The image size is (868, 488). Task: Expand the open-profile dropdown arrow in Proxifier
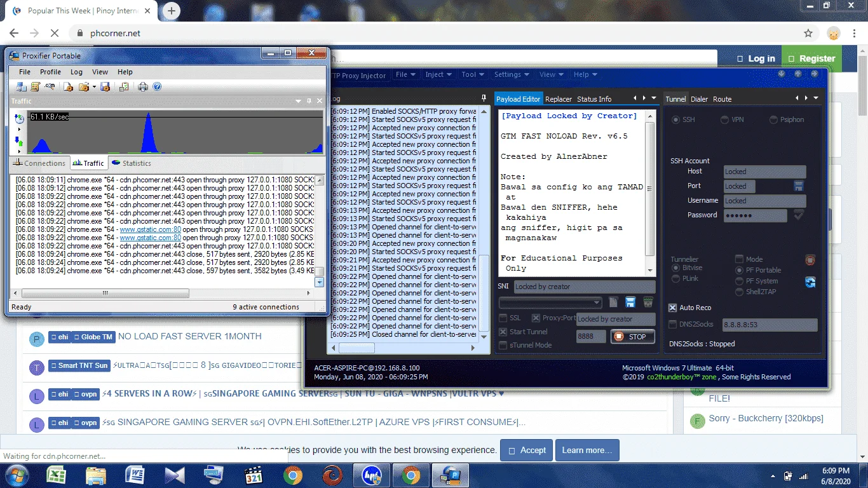click(x=94, y=87)
